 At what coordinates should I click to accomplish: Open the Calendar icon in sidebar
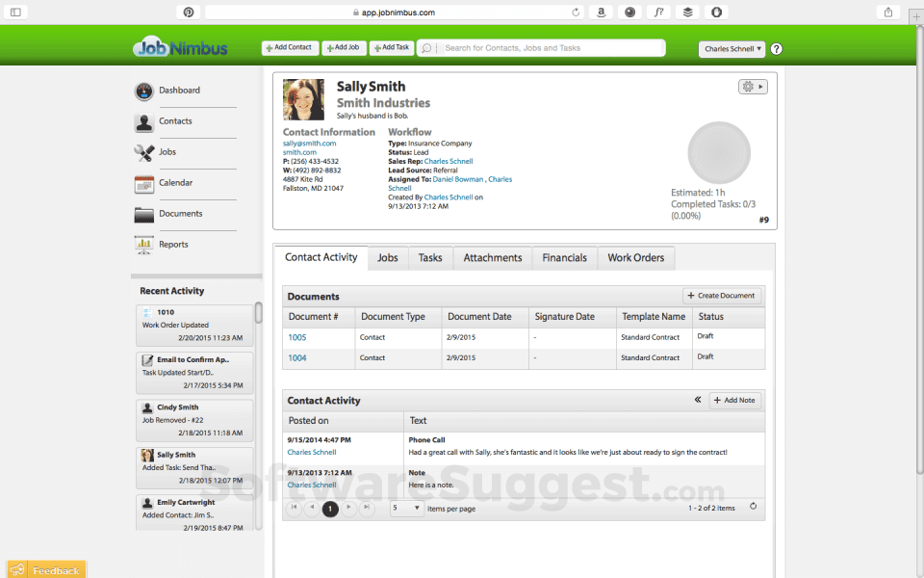tap(143, 184)
